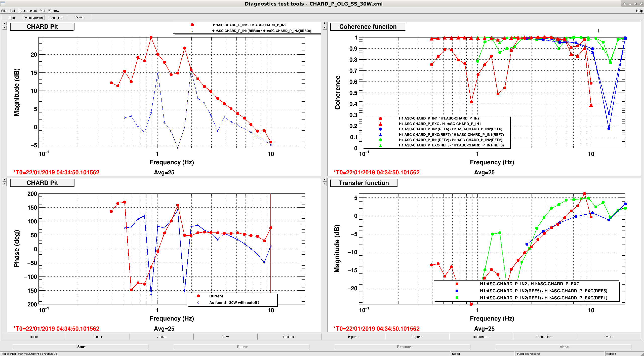Open the Options... dialog button
644x356 pixels.
click(289, 337)
